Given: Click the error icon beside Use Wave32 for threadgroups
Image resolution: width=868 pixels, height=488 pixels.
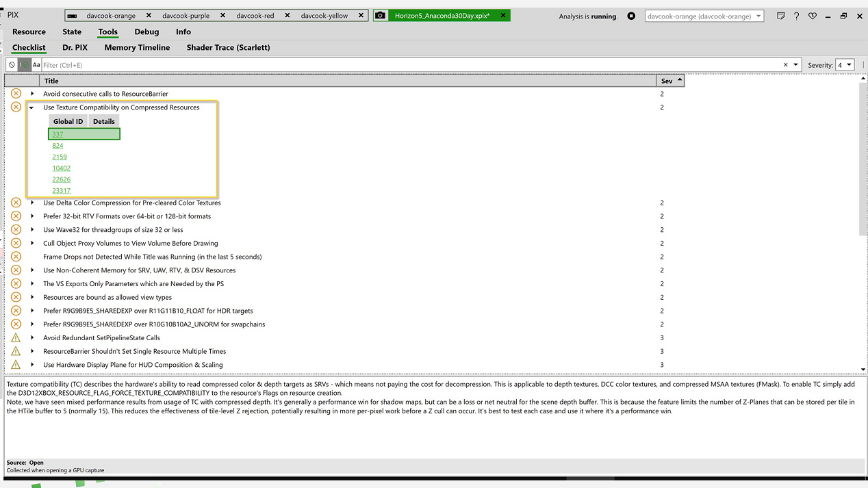Looking at the screenshot, I should (x=16, y=229).
